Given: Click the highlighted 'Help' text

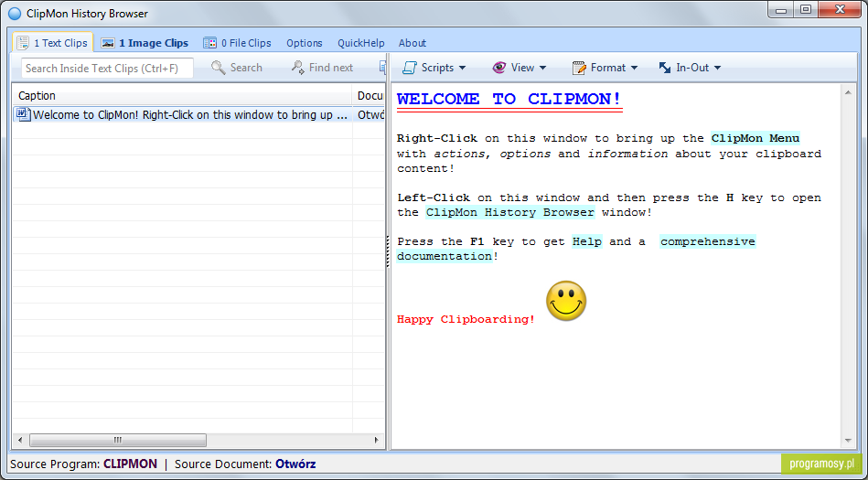Looking at the screenshot, I should (x=587, y=241).
